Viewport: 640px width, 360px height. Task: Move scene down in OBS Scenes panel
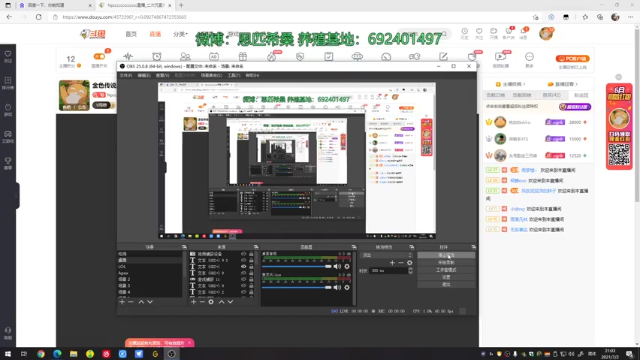[x=150, y=302]
